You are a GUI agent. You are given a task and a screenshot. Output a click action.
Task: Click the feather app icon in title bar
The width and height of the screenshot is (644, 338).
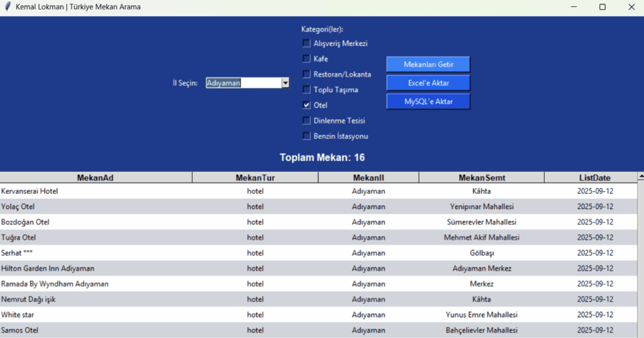pyautogui.click(x=8, y=7)
